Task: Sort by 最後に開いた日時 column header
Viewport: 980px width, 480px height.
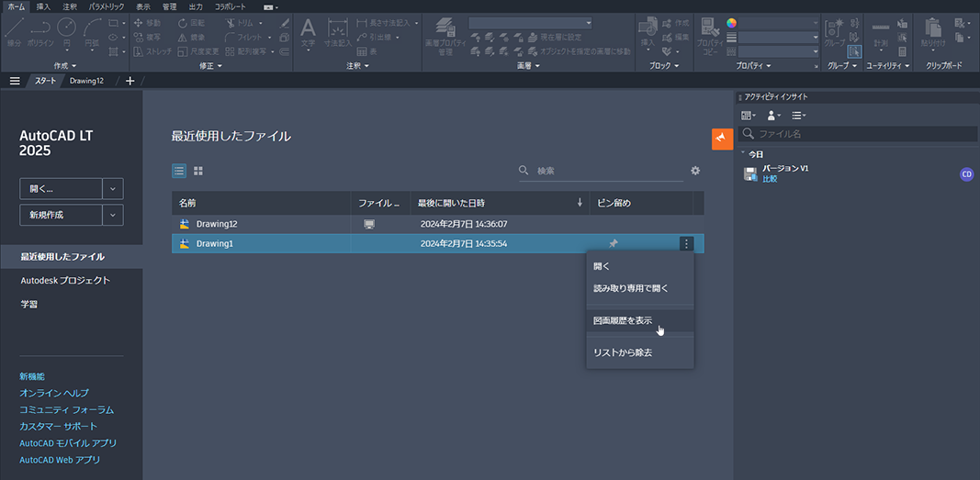Action: point(500,203)
